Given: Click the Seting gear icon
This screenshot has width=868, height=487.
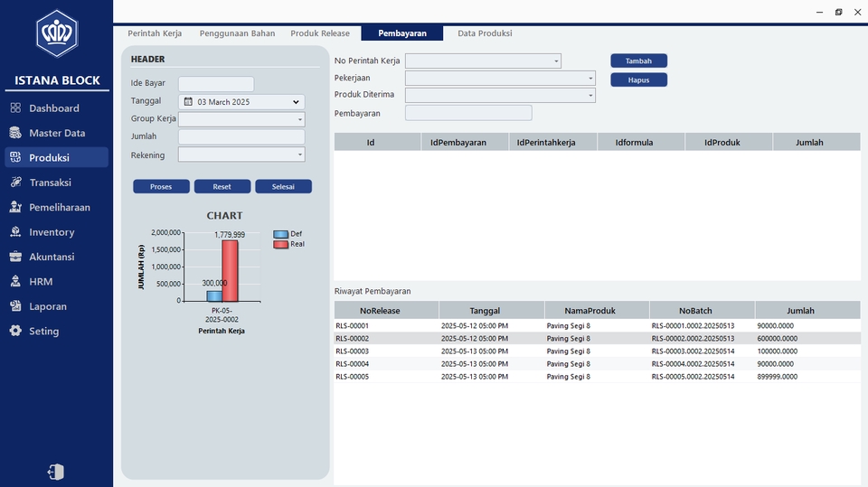Looking at the screenshot, I should [15, 331].
